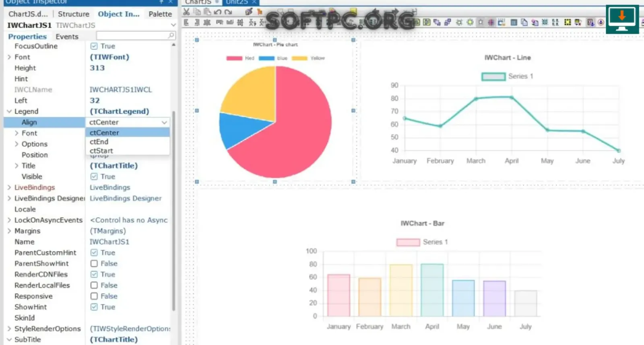Select the Object In... tab
The height and width of the screenshot is (345, 644).
coord(119,14)
